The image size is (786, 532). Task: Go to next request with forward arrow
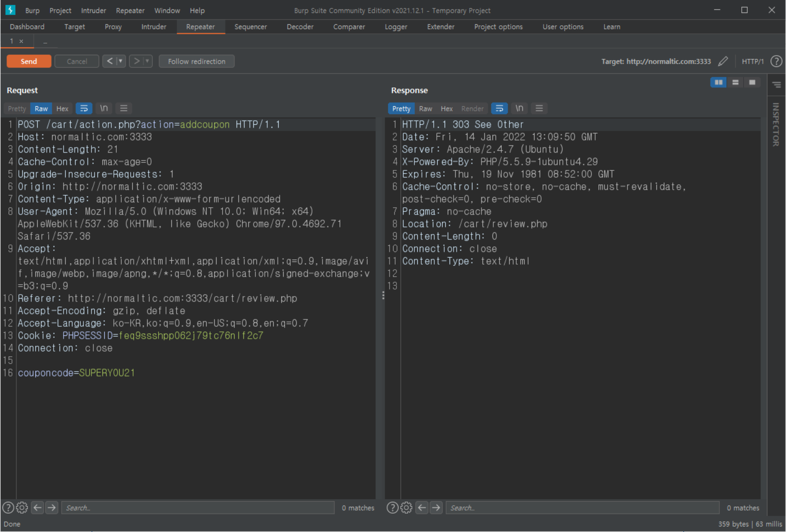coord(136,61)
